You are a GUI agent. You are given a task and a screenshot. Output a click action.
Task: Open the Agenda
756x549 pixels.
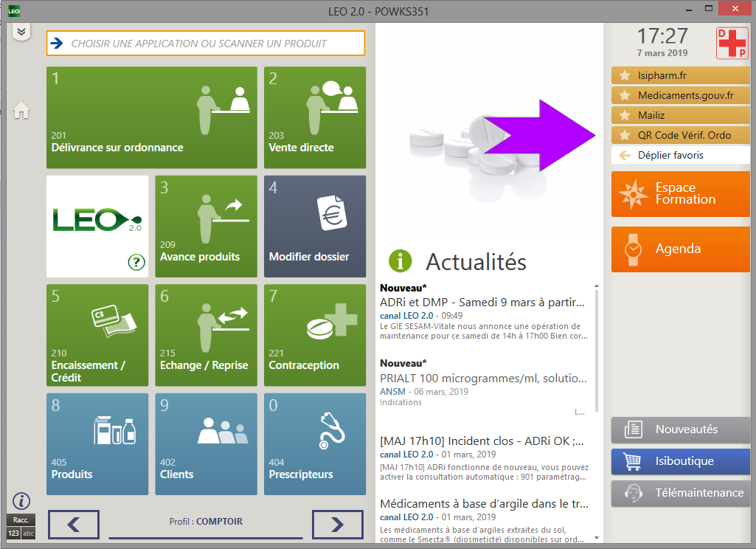[680, 249]
